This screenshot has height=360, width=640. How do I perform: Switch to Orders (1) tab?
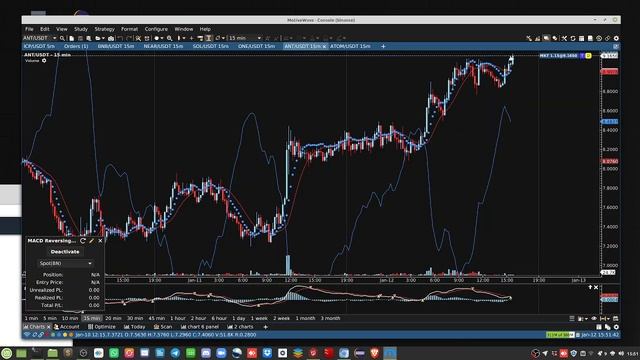[76, 47]
